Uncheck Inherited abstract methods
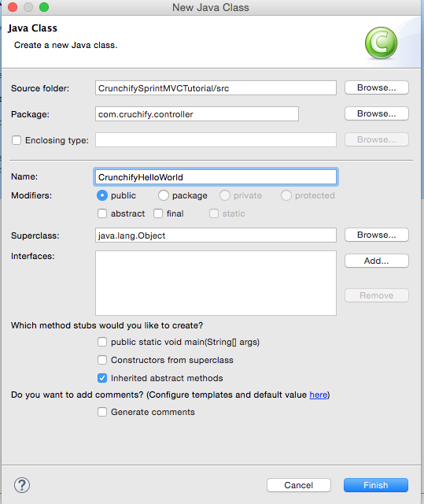This screenshot has width=424, height=504. (x=102, y=378)
